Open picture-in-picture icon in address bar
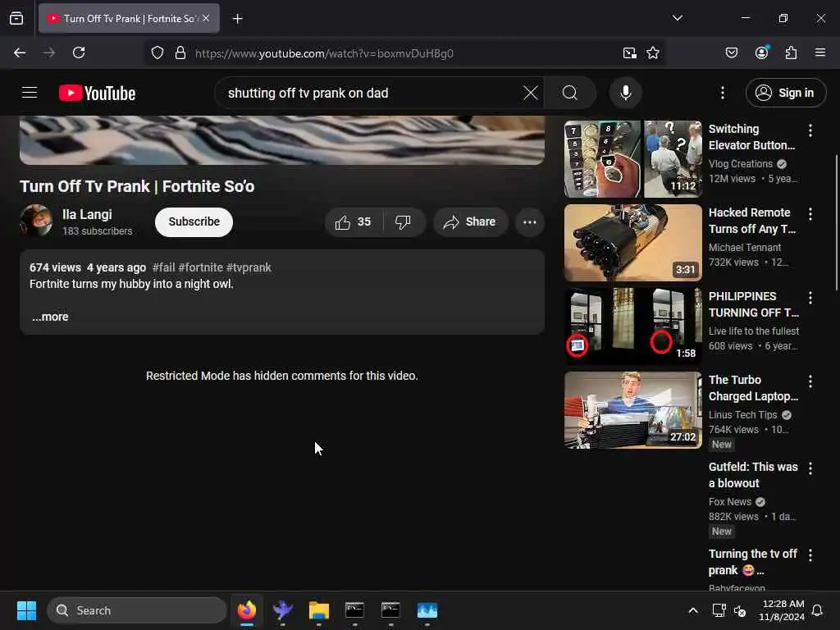 tap(629, 53)
